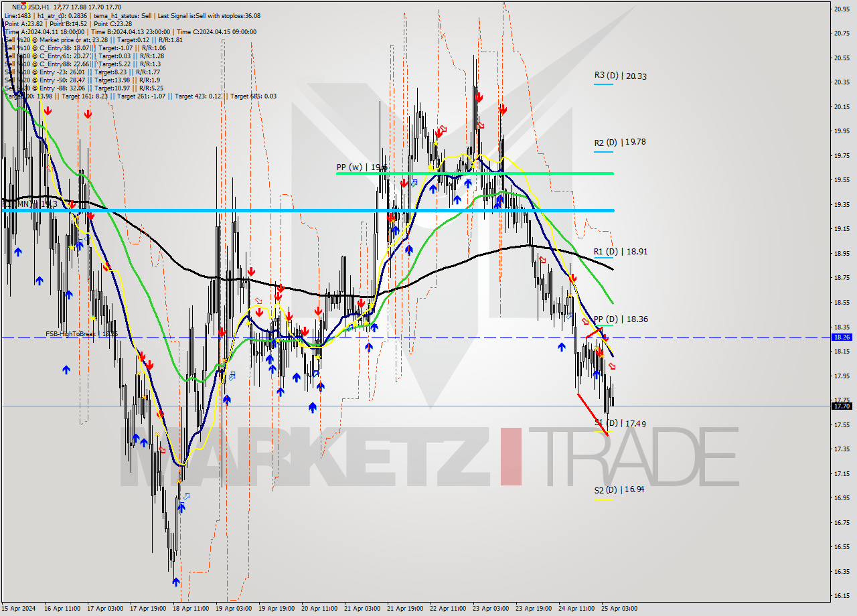Image resolution: width=857 pixels, height=616 pixels.
Task: Click the current price tag 17.70 on the axis
Action: coord(841,406)
